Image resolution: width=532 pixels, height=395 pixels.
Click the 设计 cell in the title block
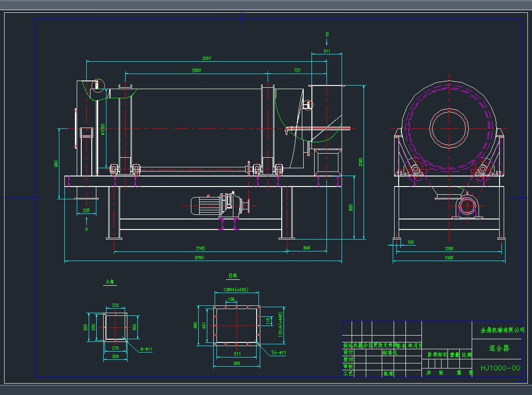pyautogui.click(x=348, y=353)
